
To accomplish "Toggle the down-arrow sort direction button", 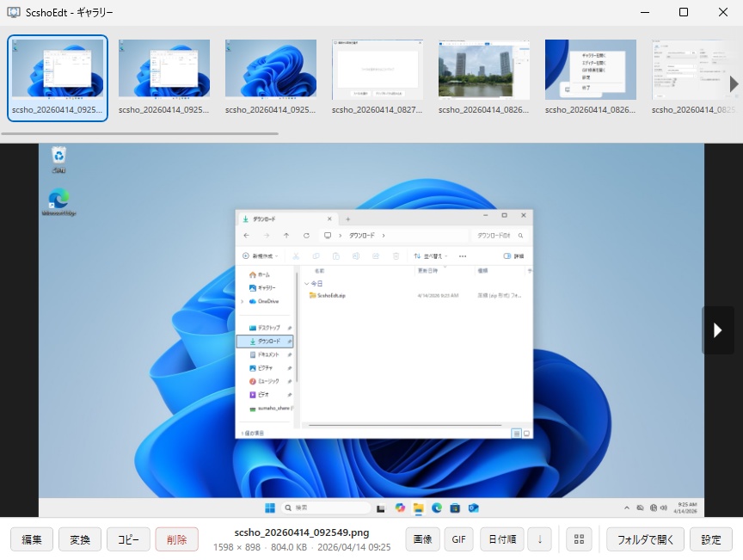I will [540, 539].
